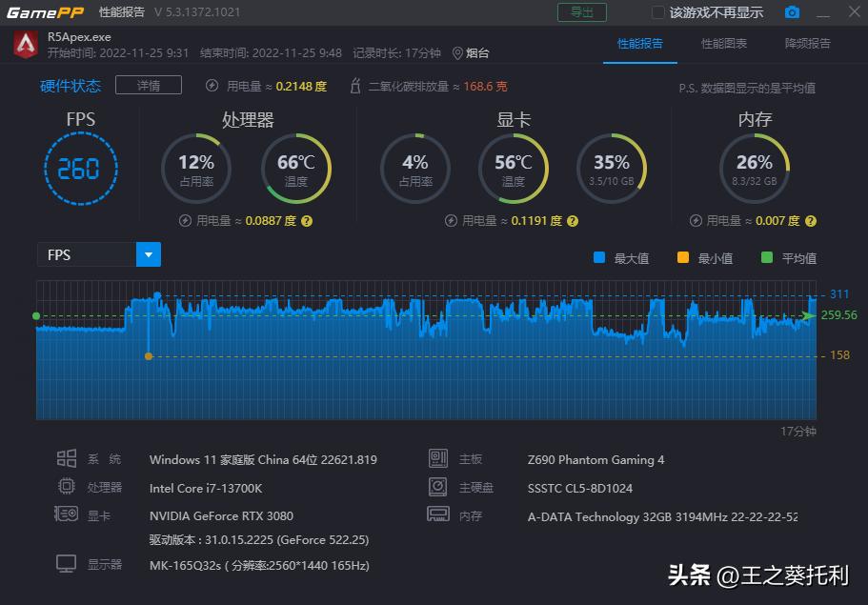Viewport: 868px width, 605px height.
Task: Click the 导出 export button
Action: pyautogui.click(x=581, y=12)
